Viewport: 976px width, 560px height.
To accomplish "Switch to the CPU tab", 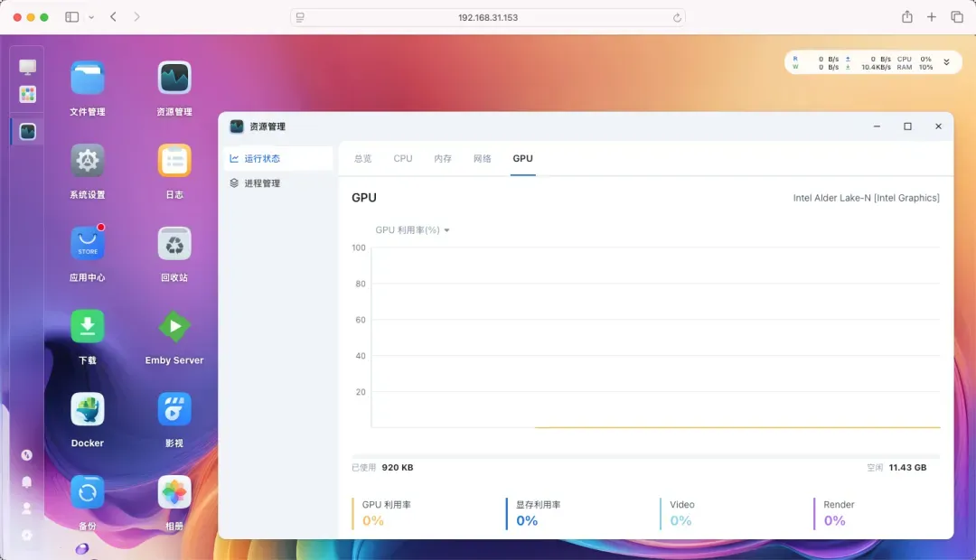I will tap(403, 159).
